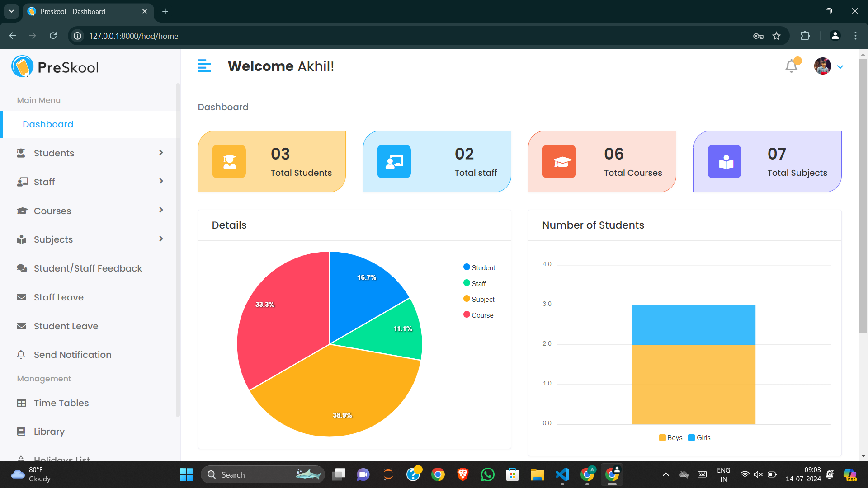Screen dimensions: 868x488
Task: Click the PreSkool logo
Action: click(x=55, y=67)
